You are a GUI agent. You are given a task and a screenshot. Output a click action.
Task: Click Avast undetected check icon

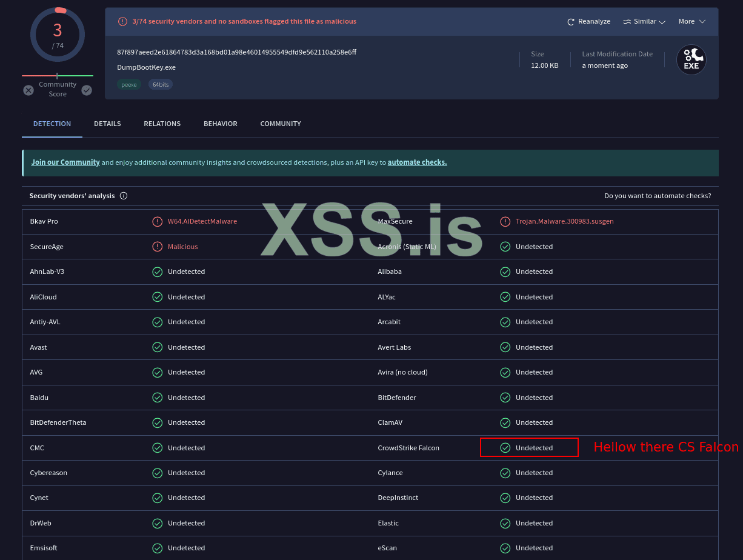click(158, 347)
